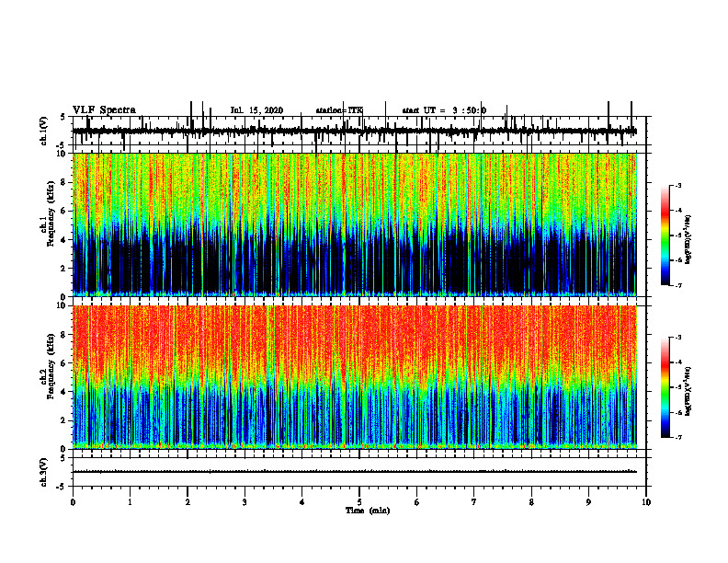Viewport: 728px width, 563px height.
Task: Click the ch.3 voltage waveform trace
Action: [355, 472]
